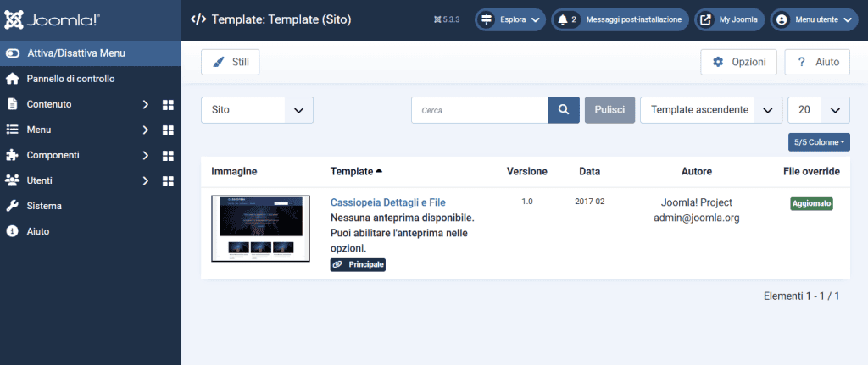The width and height of the screenshot is (868, 365).
Task: Click the Aggiornato status badge
Action: click(811, 203)
